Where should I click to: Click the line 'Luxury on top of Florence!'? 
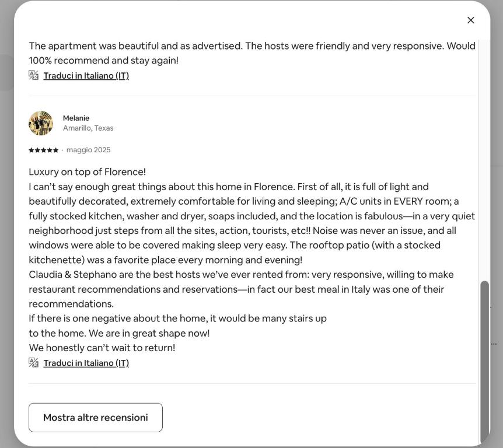click(88, 172)
